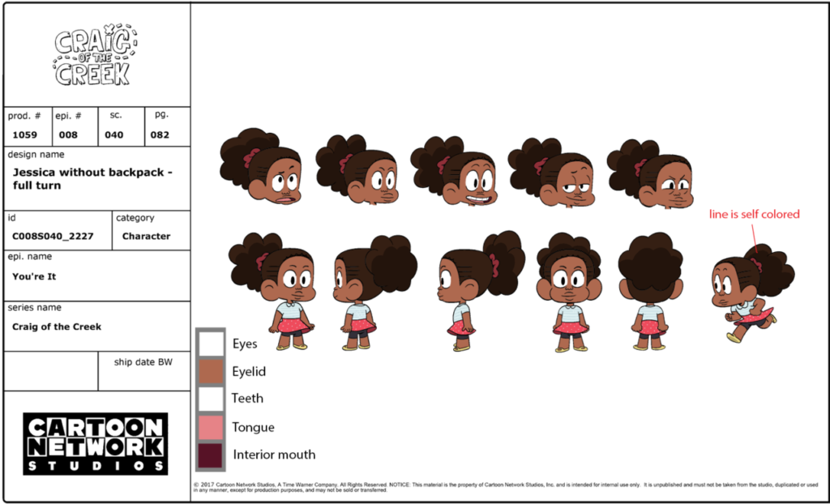This screenshot has height=504, width=830.
Task: Click the 'line is self colored' note
Action: [x=755, y=214]
